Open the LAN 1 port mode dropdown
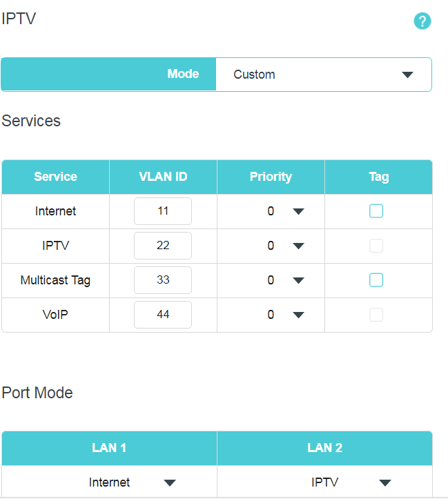The height and width of the screenshot is (499, 448). point(110,482)
